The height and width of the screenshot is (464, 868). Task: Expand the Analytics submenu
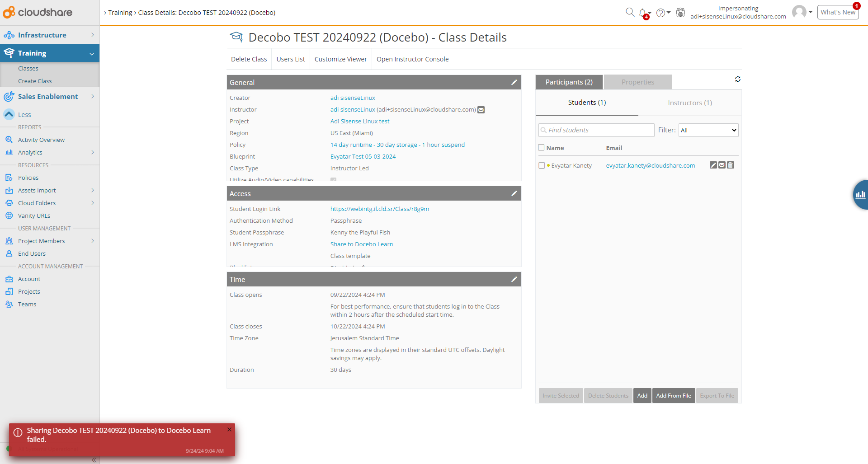coord(92,152)
